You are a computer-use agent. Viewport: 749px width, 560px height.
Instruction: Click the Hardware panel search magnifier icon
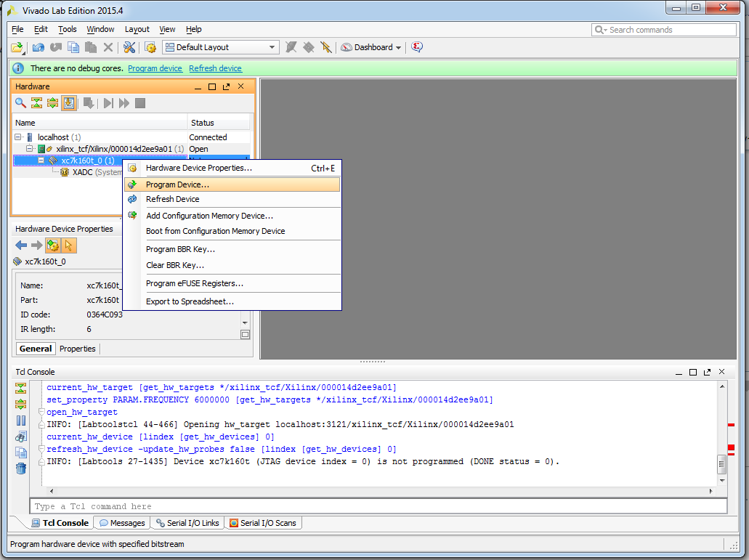(x=20, y=102)
